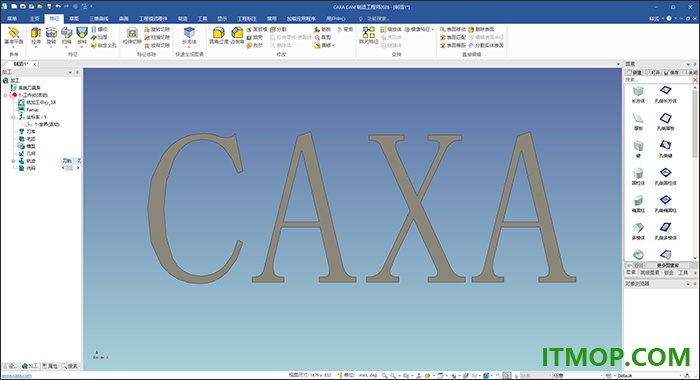Select the Fillet (圆角过渡) tool
700x380 pixels.
(219, 35)
